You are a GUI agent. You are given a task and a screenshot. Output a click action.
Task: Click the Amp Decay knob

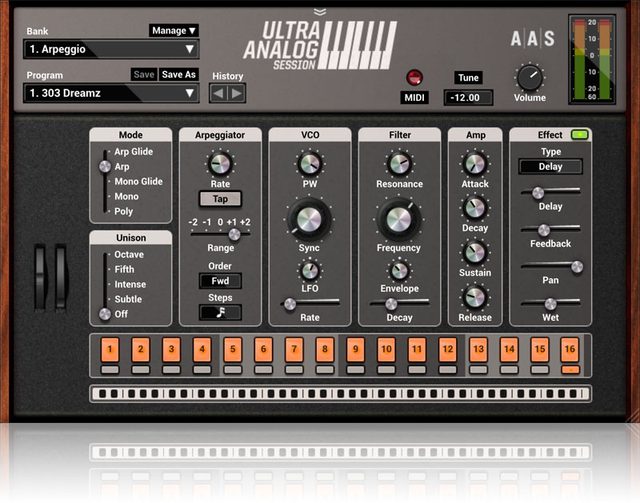[x=475, y=208]
